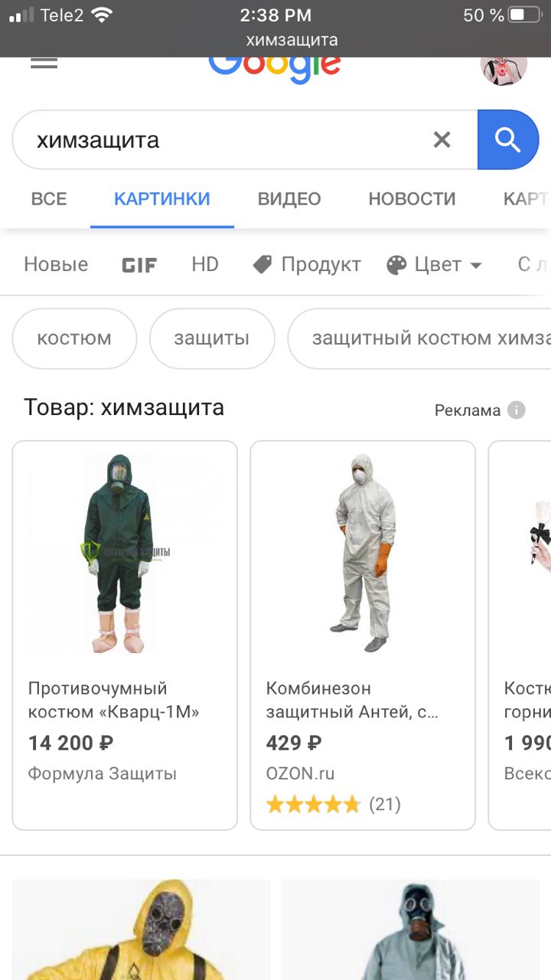Tap the Google logo
Screen dimensions: 551x980
pyautogui.click(x=275, y=69)
